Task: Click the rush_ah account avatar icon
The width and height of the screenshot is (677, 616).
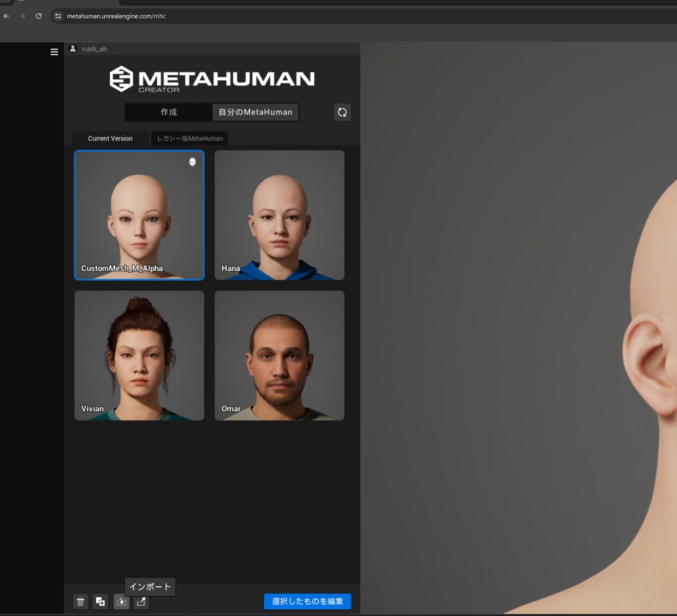Action: 73,48
